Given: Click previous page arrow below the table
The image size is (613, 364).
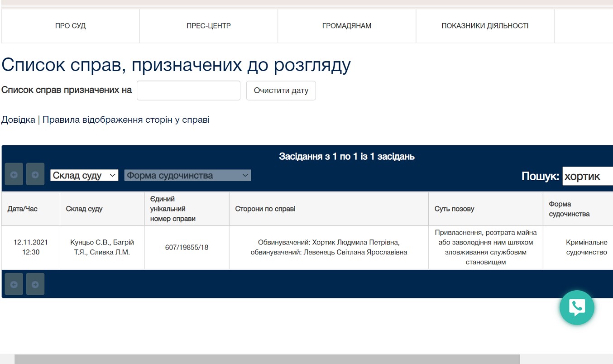Looking at the screenshot, I should (14, 284).
